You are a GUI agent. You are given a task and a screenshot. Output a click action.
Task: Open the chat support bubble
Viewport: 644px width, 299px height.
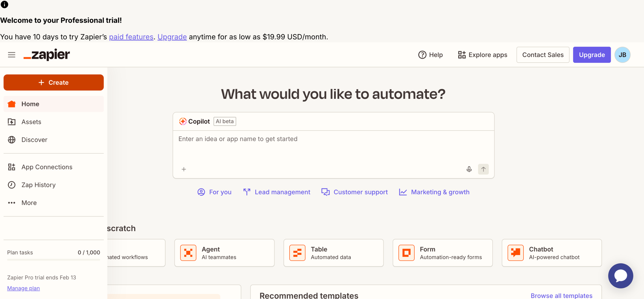click(620, 276)
